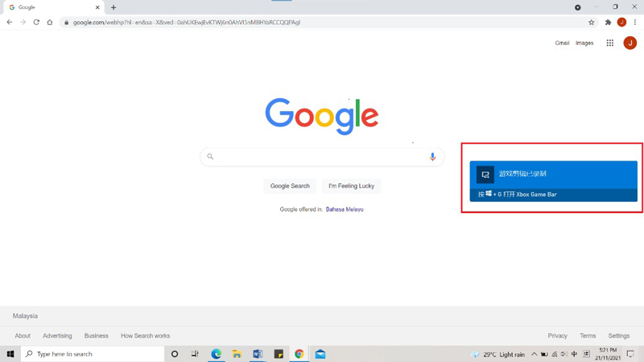Viewport: 644px width, 362px height.
Task: Open the Gmail link
Action: 562,43
